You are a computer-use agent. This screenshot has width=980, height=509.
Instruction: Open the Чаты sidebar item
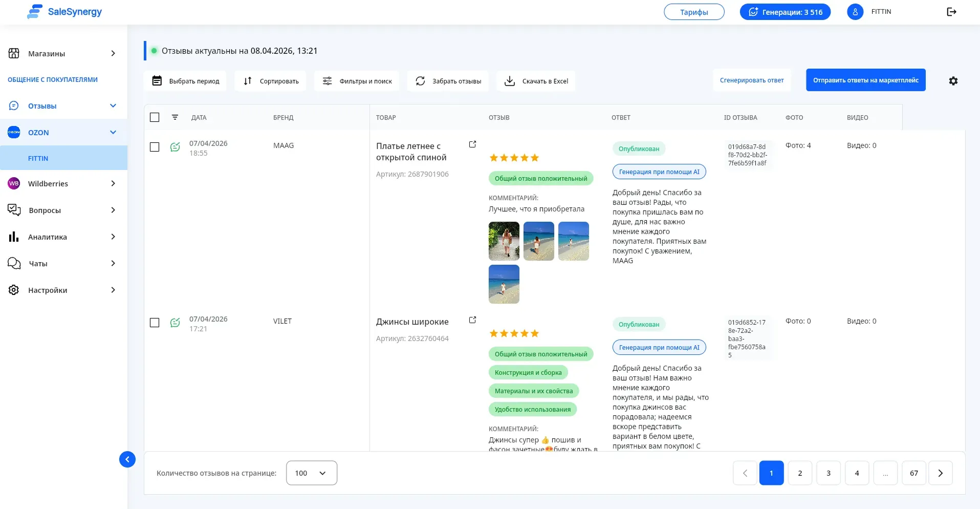63,264
